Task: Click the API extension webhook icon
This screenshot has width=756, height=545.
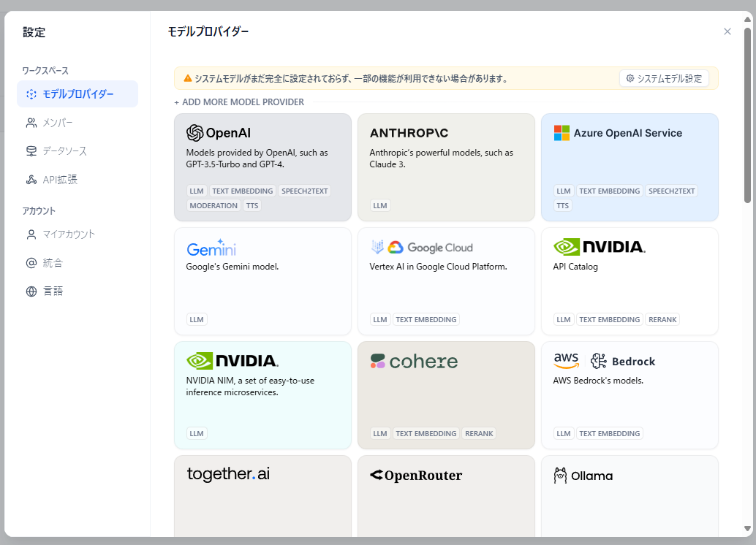Action: click(31, 180)
